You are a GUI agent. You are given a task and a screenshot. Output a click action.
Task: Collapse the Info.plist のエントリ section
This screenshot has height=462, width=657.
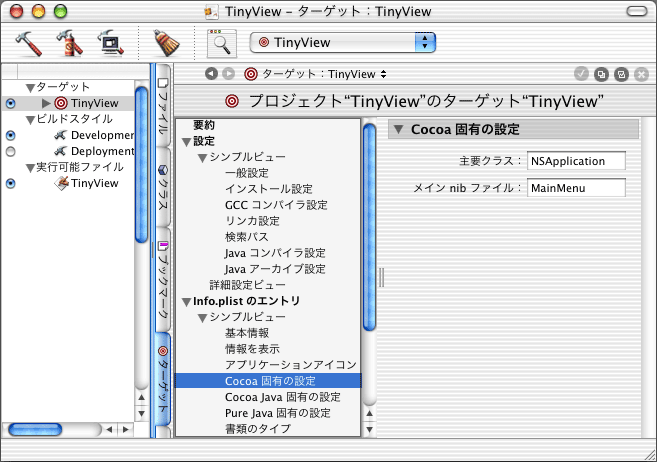point(186,301)
